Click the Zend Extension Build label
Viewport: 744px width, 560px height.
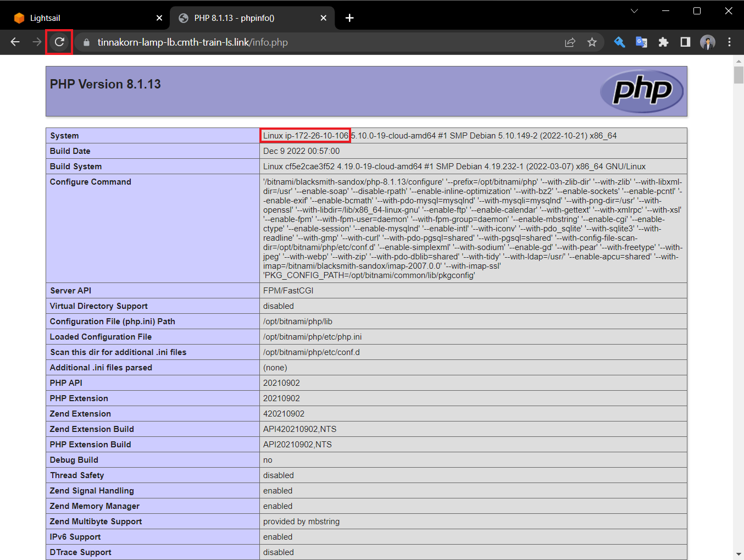pyautogui.click(x=92, y=429)
